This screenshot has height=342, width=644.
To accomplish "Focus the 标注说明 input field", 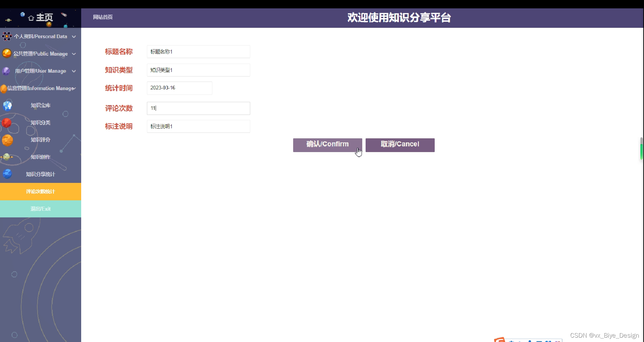I will [198, 126].
